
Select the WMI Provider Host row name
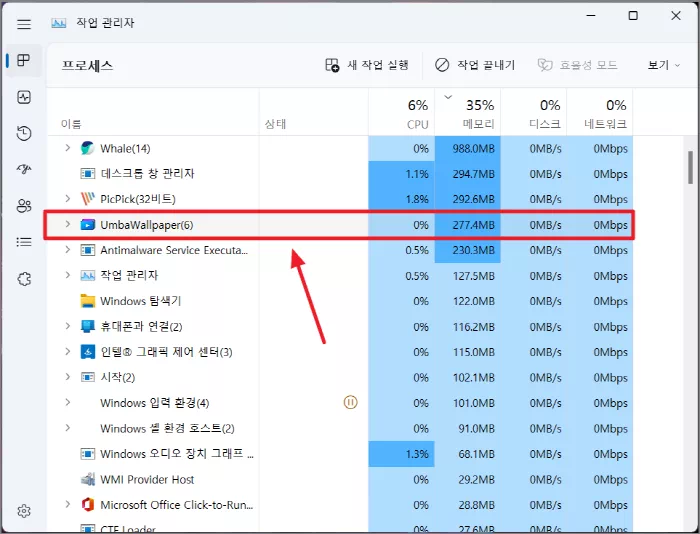[x=147, y=480]
